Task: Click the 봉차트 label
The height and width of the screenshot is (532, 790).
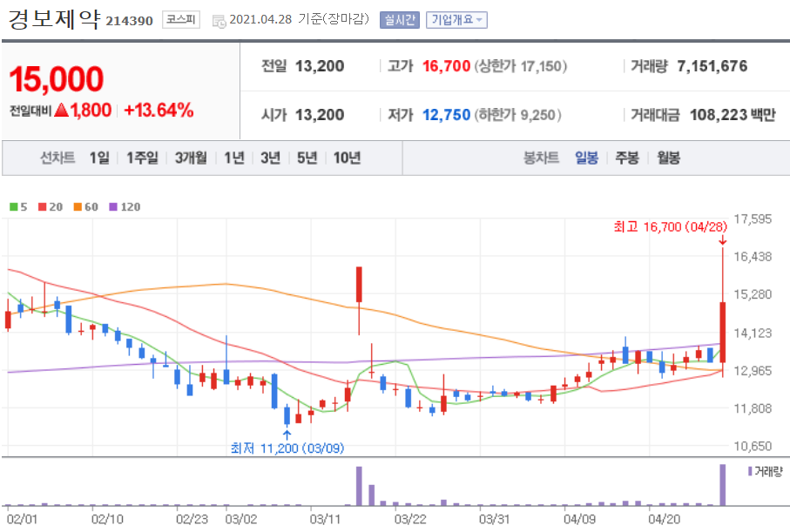Action: pyautogui.click(x=542, y=158)
